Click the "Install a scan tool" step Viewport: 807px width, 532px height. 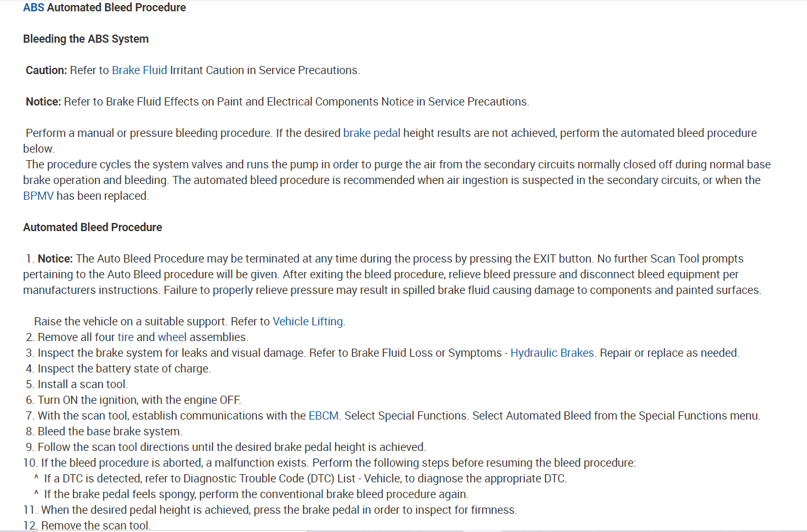[x=82, y=384]
